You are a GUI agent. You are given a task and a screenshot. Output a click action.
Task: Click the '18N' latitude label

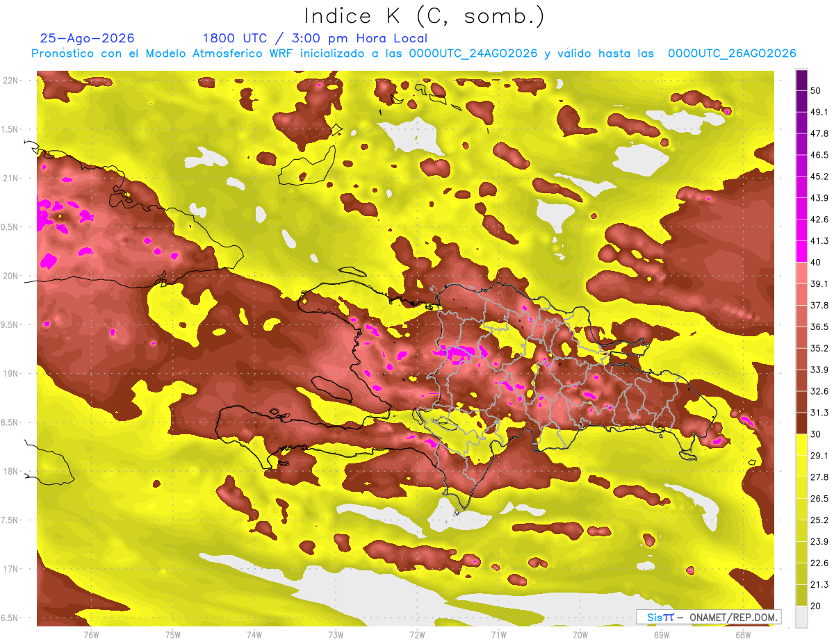11,472
